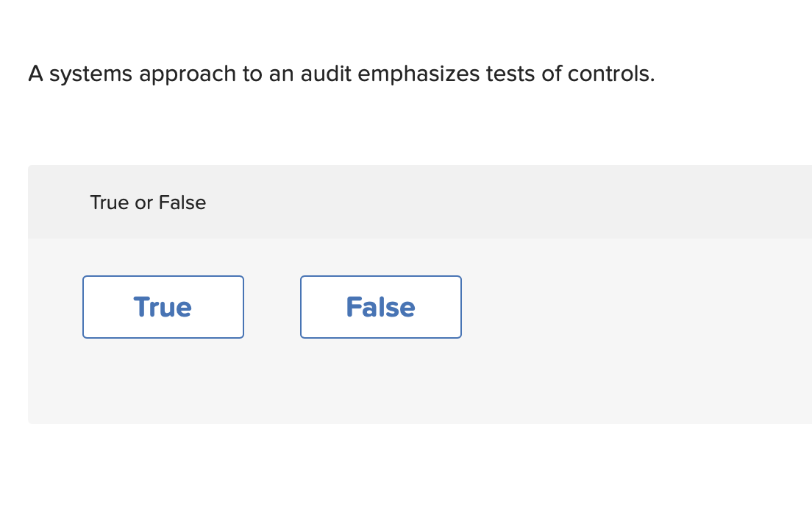
Task: Answer False to the systems approach statement
Action: pos(380,307)
